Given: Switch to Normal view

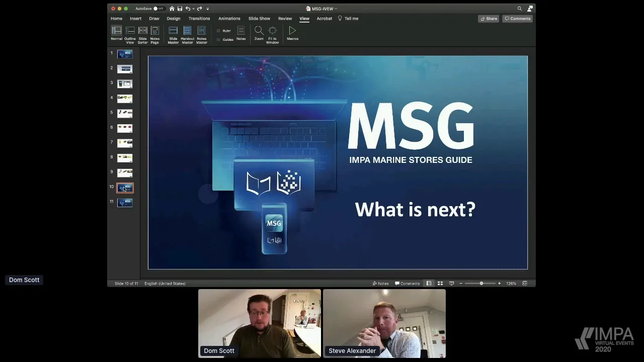Looking at the screenshot, I should pyautogui.click(x=116, y=34).
